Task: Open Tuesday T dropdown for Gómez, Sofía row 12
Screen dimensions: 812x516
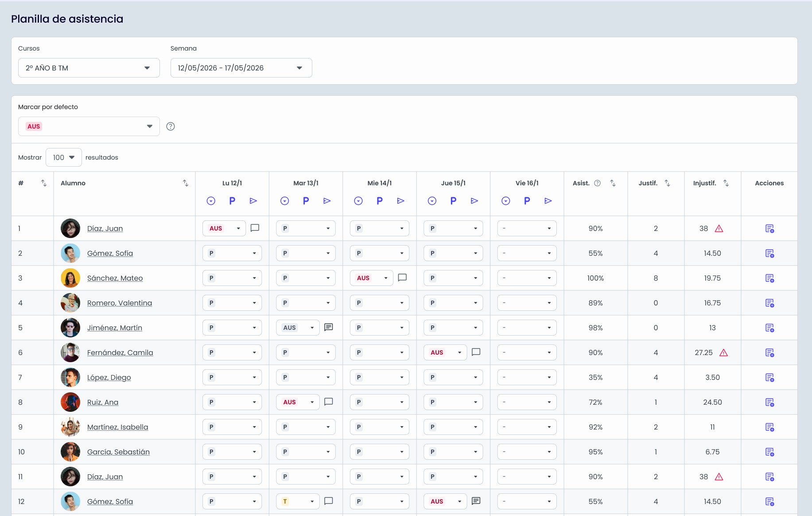Action: coord(298,501)
